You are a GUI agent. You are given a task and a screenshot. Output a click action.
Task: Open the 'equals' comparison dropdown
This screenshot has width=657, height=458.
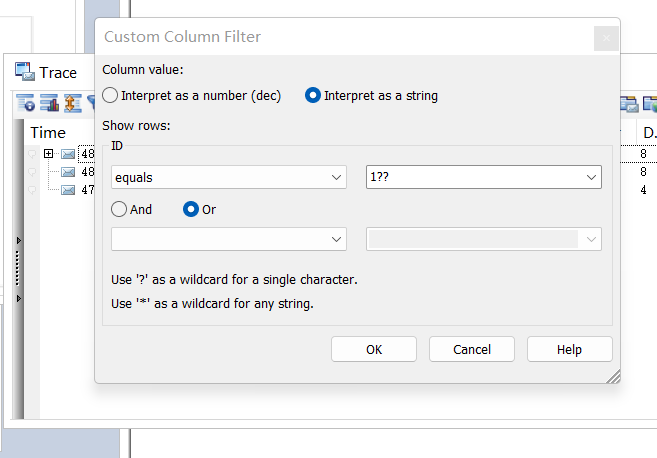coord(229,177)
